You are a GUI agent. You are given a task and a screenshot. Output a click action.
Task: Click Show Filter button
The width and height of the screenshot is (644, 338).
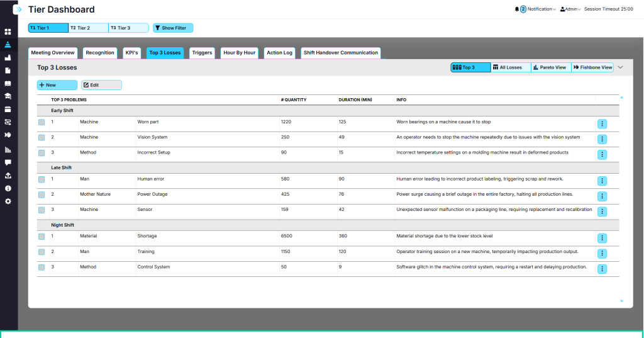[173, 28]
